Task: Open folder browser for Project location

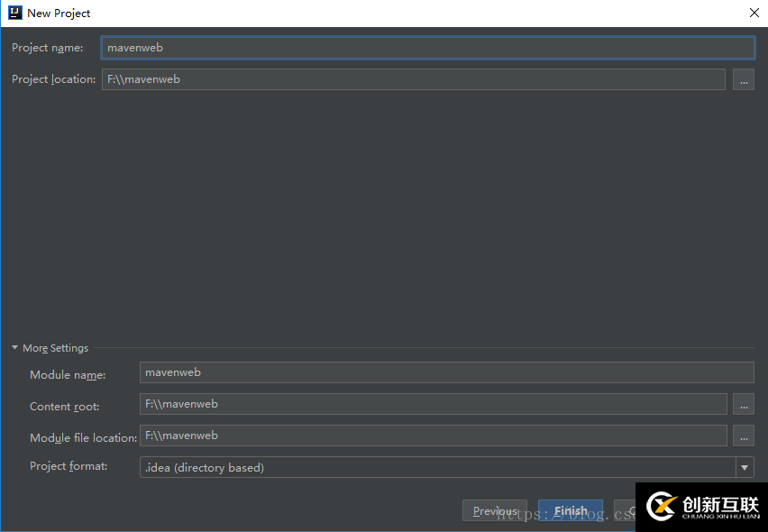Action: point(743,78)
